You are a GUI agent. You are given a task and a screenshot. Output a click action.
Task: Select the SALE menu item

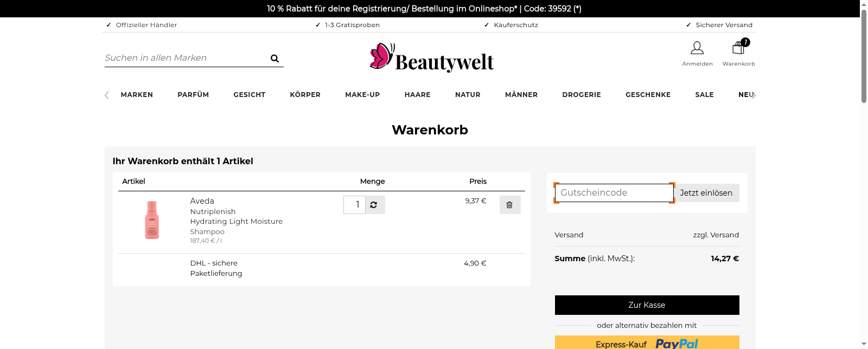pyautogui.click(x=704, y=95)
